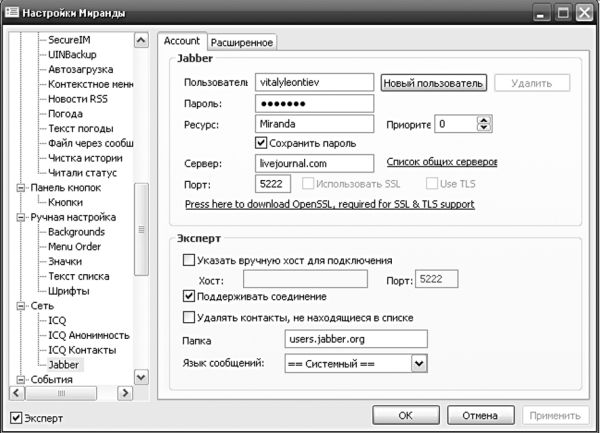Screen dimensions: 600x433
Task: Uncheck Поддерживать соединение option
Action: click(190, 297)
